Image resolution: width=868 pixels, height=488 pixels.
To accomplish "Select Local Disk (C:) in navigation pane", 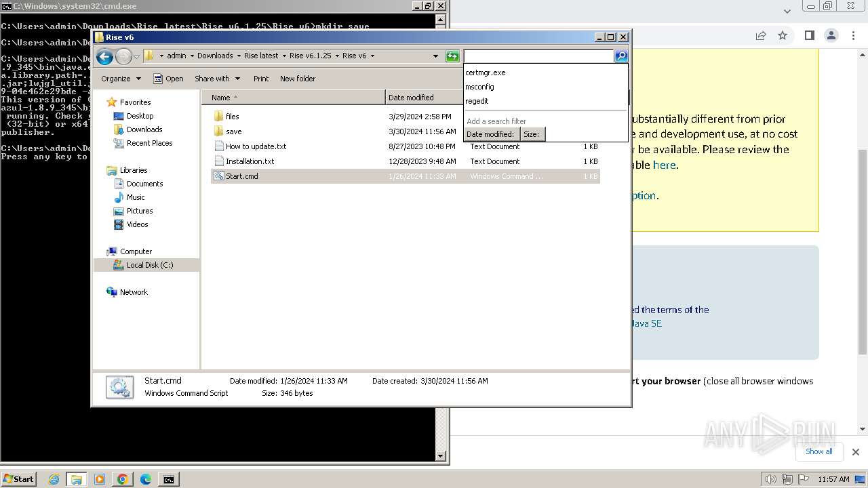I will pos(149,265).
